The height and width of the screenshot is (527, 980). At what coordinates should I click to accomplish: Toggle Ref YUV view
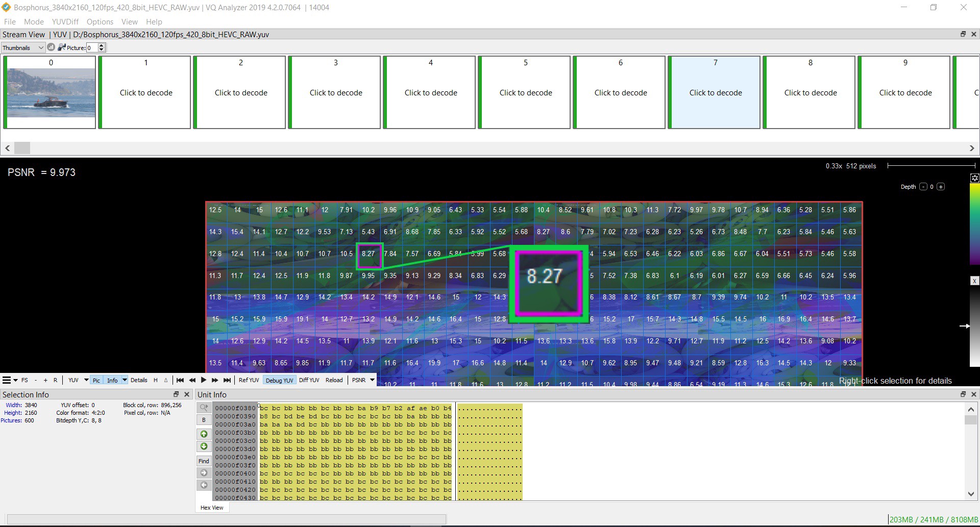pyautogui.click(x=249, y=380)
